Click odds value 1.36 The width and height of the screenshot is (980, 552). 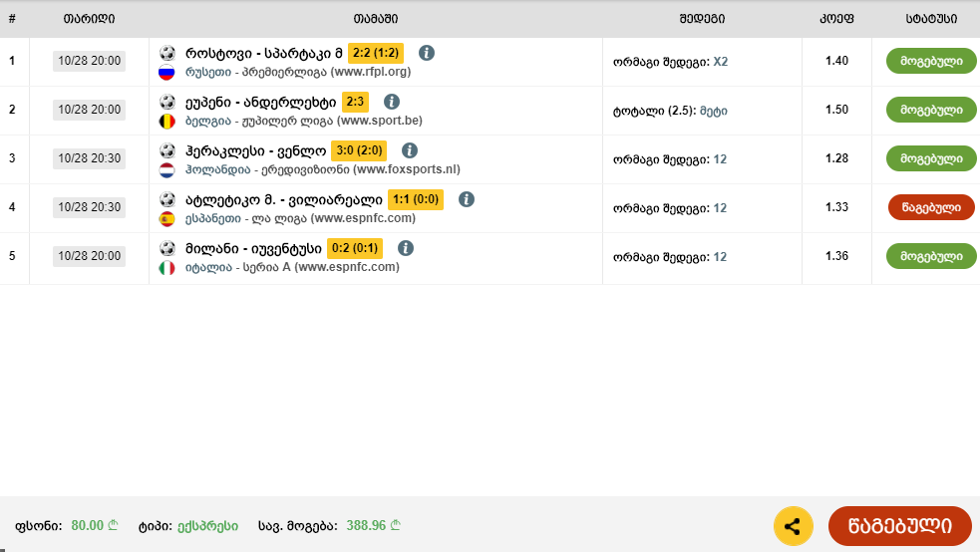[x=836, y=256]
